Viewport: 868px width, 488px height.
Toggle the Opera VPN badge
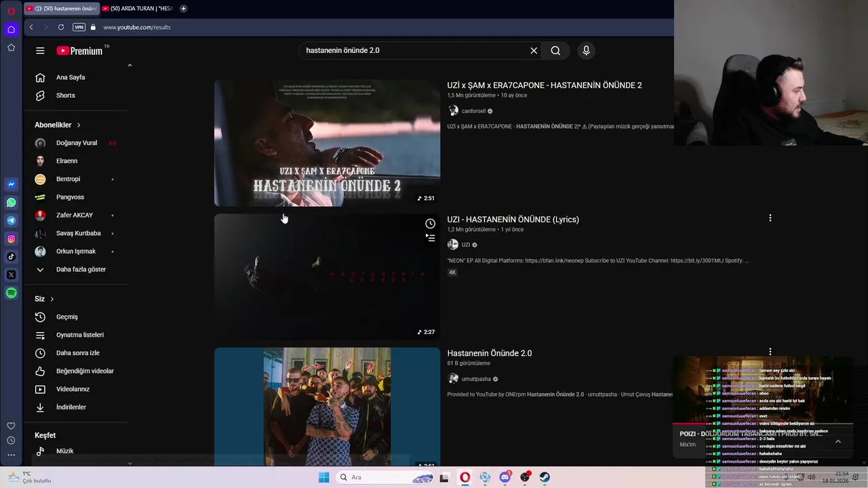click(79, 27)
